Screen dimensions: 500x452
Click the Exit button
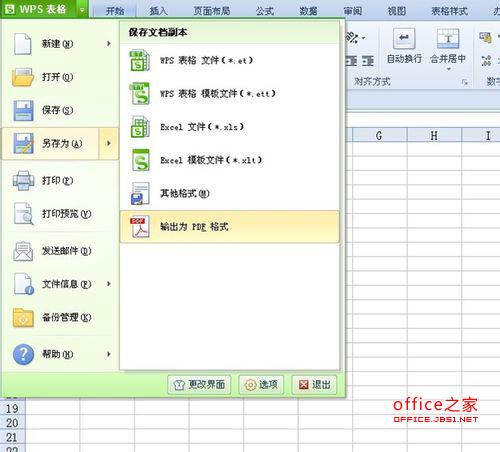314,385
